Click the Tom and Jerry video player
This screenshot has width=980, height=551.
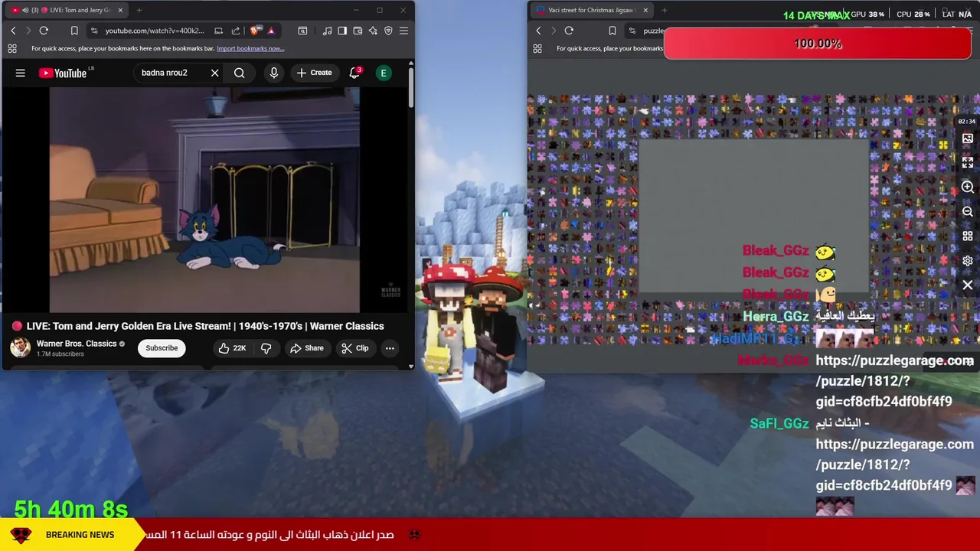pyautogui.click(x=204, y=200)
